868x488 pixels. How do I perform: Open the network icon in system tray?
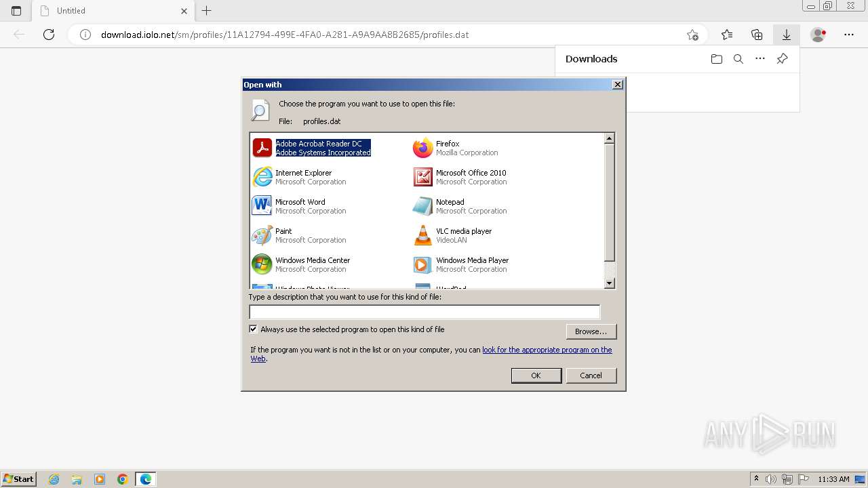point(787,479)
